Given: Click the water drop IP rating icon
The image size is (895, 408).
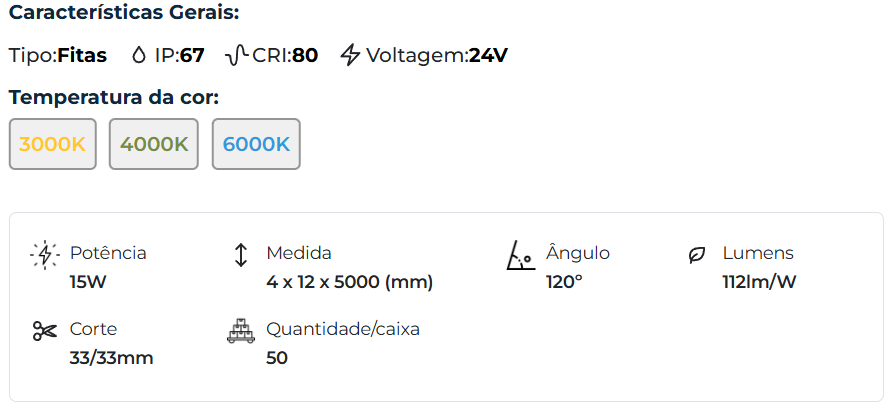Looking at the screenshot, I should (x=138, y=55).
